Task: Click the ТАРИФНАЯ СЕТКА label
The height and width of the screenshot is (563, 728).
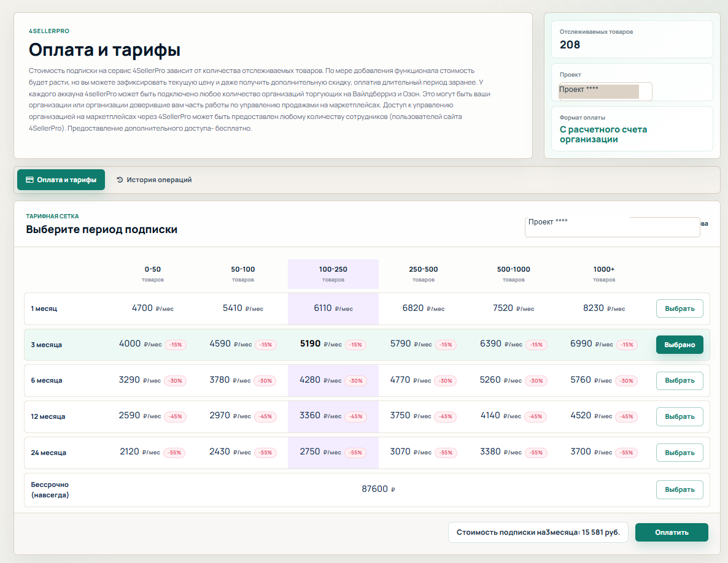Action: pos(52,216)
